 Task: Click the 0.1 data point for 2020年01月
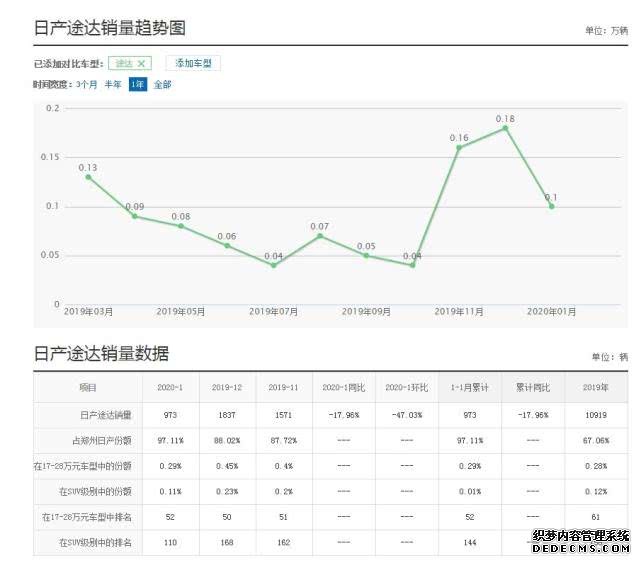pos(551,206)
